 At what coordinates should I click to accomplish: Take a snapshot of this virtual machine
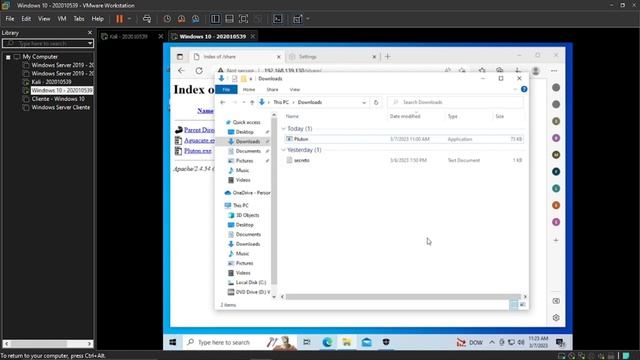coord(167,19)
